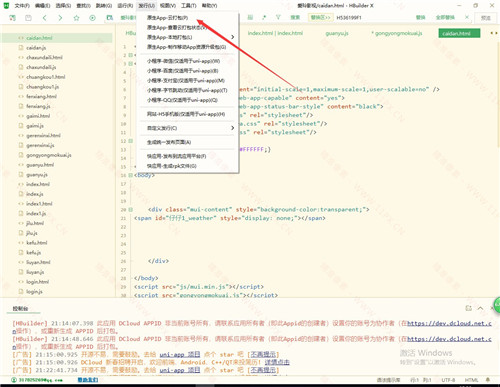
Task: Switch to the gongyongmokuai.js editor tab
Action: click(x=397, y=33)
